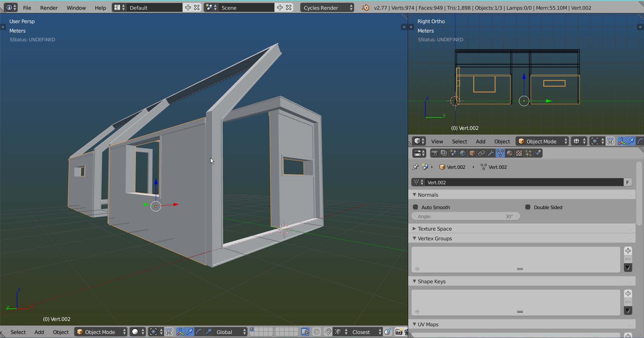Open the World properties tab (globe icon)
Viewport: 644px width, 338px height.
463,153
